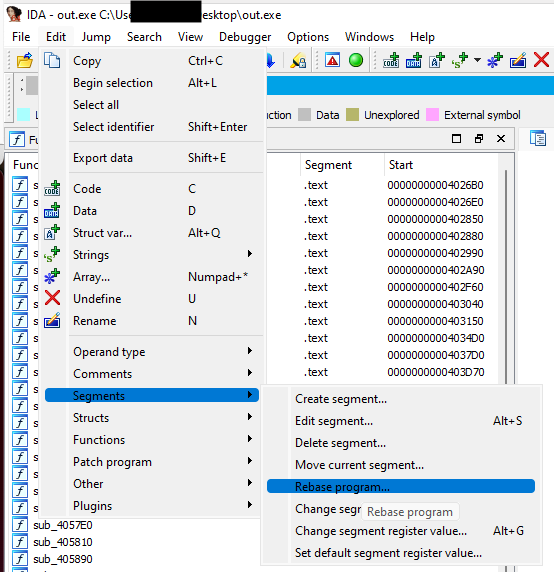Click the Data icon in the Edit menu
The image size is (554, 572).
(52, 210)
